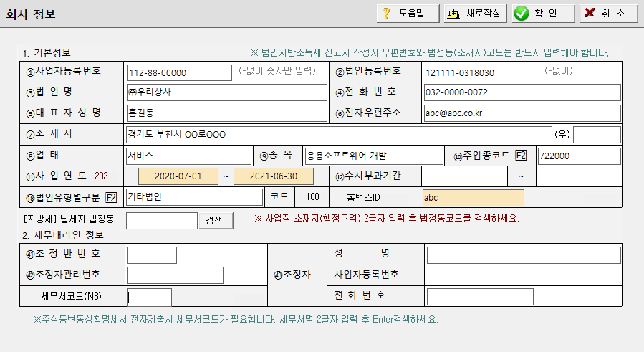This screenshot has height=352, width=644.
Task: Click the 수시부과기간 start field
Action: click(x=464, y=176)
